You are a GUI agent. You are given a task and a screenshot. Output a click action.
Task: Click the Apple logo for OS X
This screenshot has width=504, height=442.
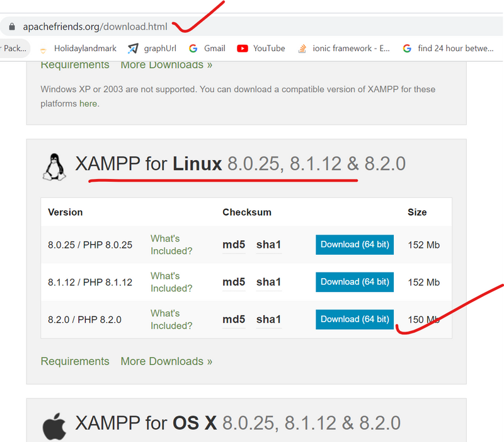coord(54,425)
